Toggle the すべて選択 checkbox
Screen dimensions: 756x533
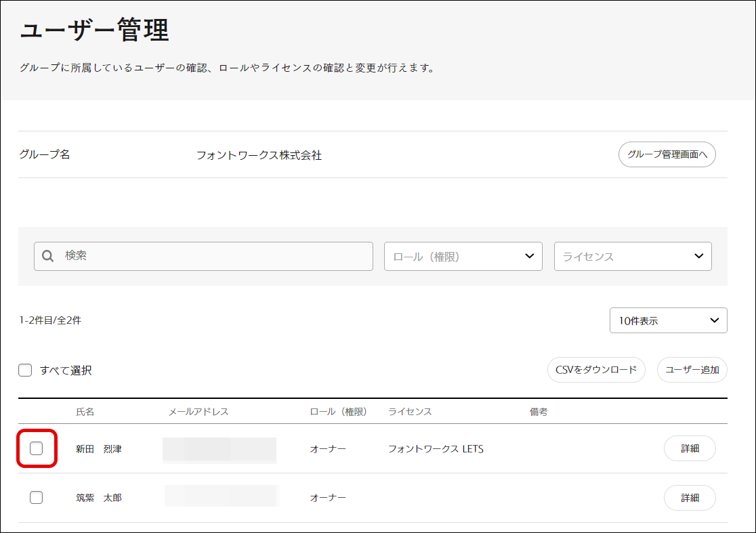[x=25, y=370]
